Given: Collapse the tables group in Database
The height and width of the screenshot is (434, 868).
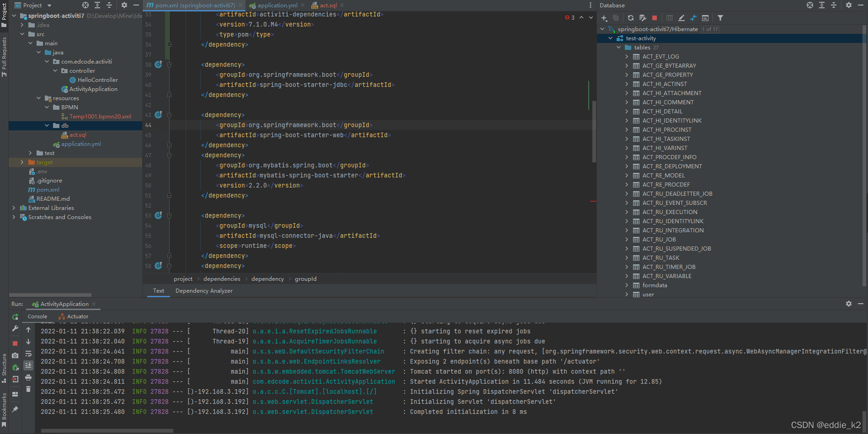Looking at the screenshot, I should pos(619,48).
